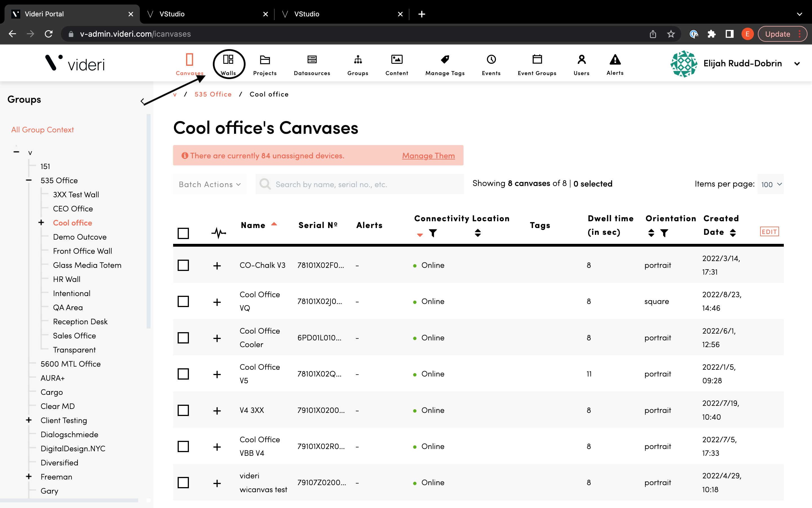The width and height of the screenshot is (812, 508).
Task: Go to 535 Office breadcrumb
Action: (x=213, y=95)
